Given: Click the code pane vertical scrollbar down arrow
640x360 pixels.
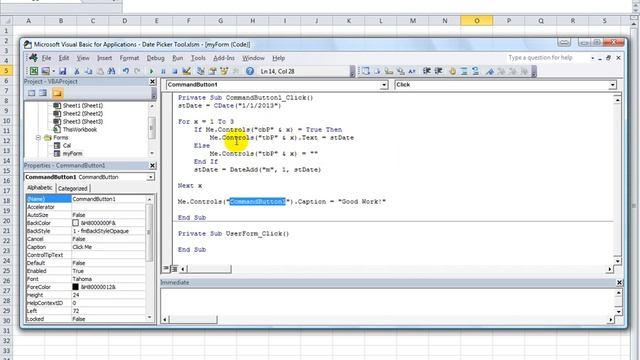Looking at the screenshot, I should coord(618,261).
